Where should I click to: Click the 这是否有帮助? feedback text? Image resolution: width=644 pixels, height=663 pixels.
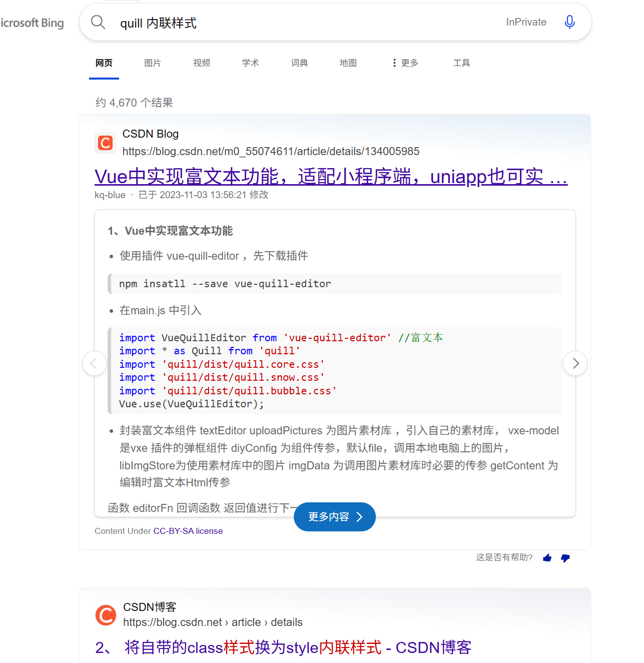click(504, 557)
